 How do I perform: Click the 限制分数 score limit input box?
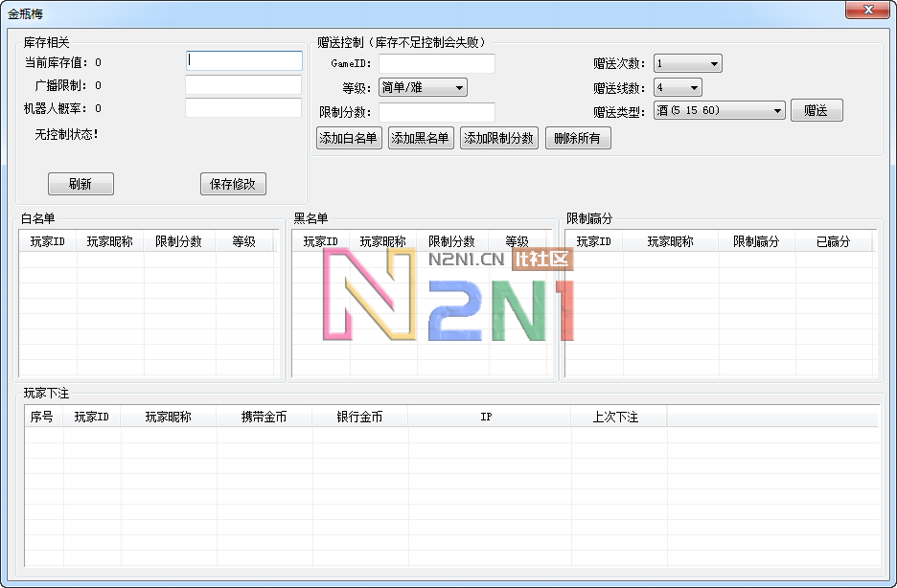pyautogui.click(x=436, y=112)
